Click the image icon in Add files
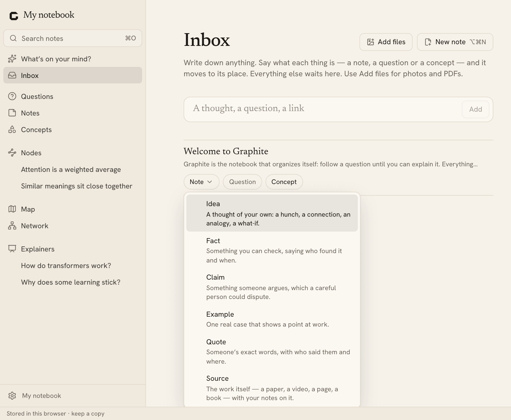This screenshot has height=420, width=511. pos(371,42)
